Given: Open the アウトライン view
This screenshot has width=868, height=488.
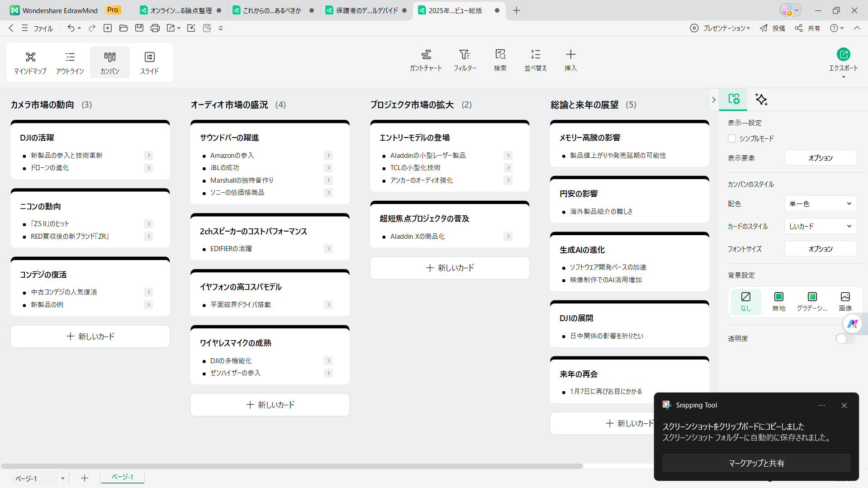Looking at the screenshot, I should [x=70, y=62].
